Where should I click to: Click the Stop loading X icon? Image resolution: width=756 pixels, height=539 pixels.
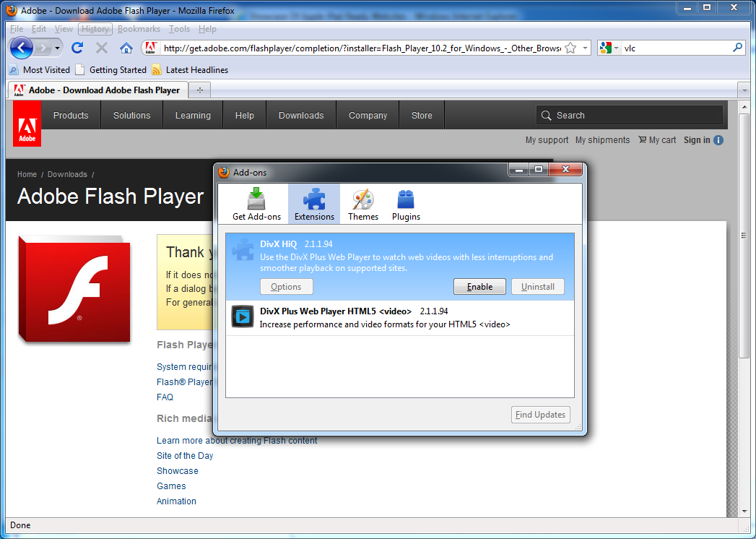click(x=102, y=48)
